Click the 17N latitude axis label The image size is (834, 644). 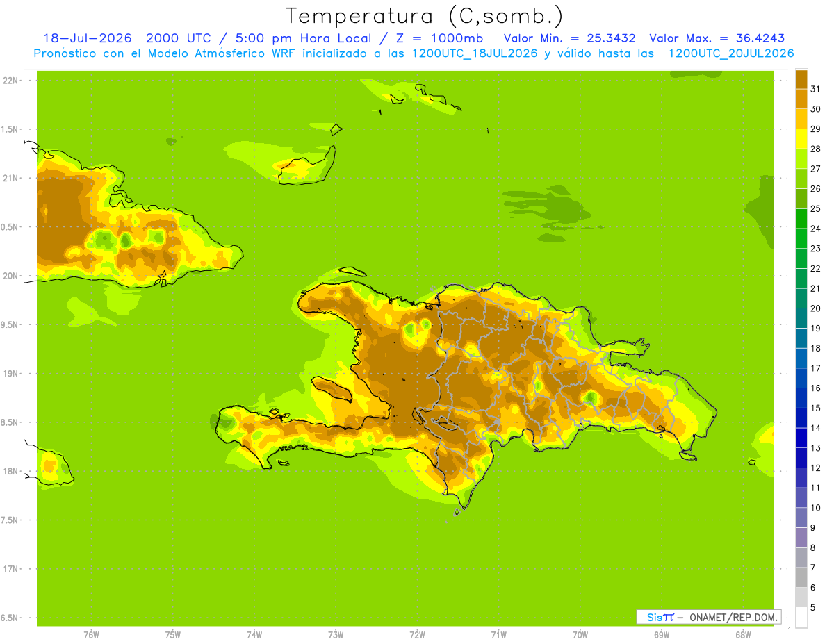pos(12,569)
